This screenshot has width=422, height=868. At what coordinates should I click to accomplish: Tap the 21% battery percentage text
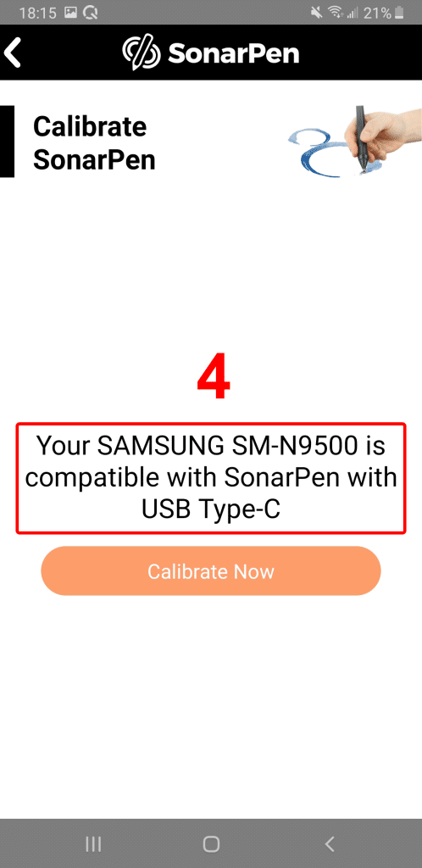377,13
